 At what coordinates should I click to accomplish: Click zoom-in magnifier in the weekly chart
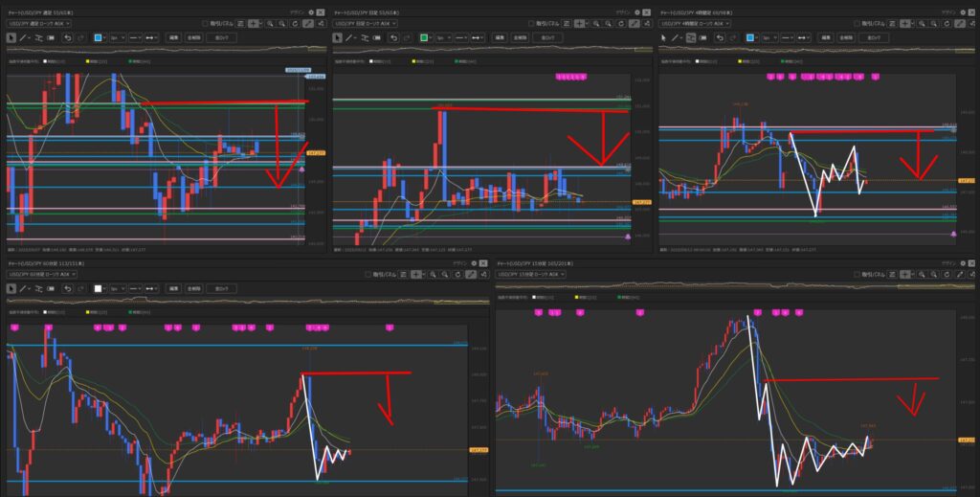pyautogui.click(x=269, y=23)
